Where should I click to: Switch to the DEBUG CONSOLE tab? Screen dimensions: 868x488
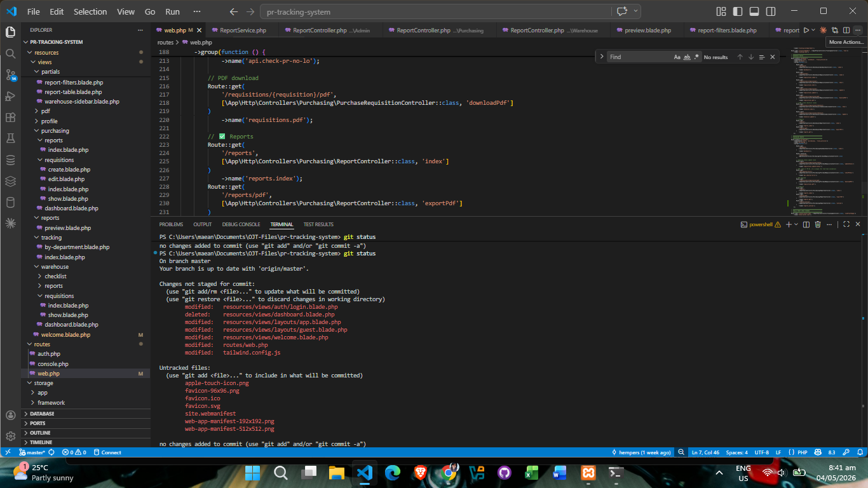[x=241, y=224]
